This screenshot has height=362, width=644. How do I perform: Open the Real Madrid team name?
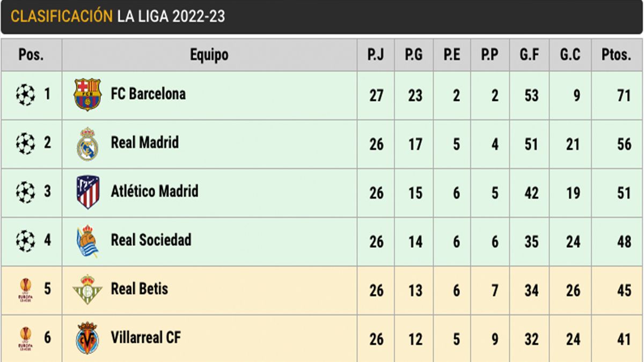[x=145, y=143]
